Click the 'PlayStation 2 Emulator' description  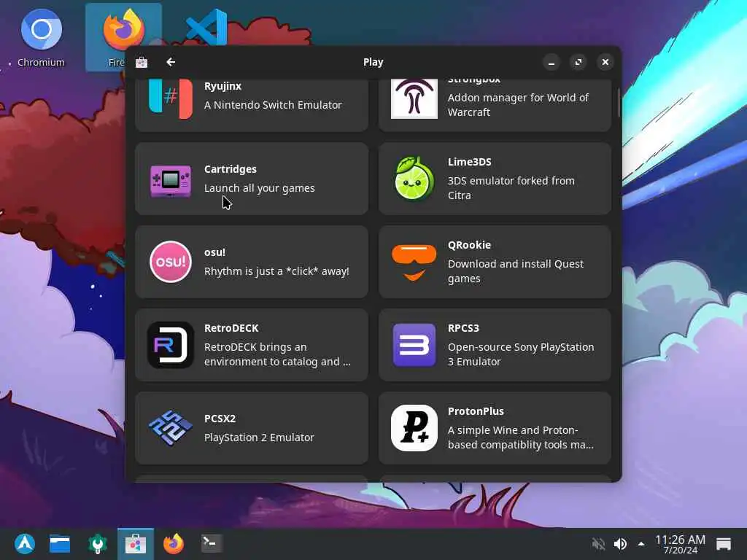click(x=259, y=437)
